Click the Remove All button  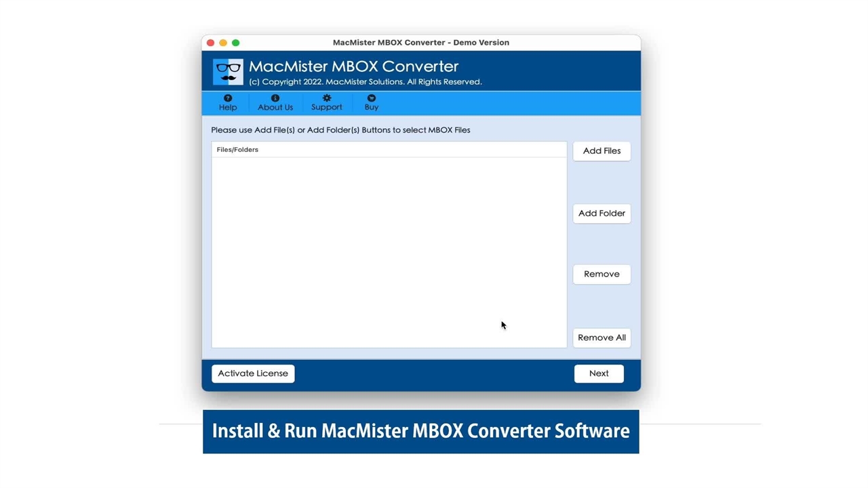coord(601,338)
